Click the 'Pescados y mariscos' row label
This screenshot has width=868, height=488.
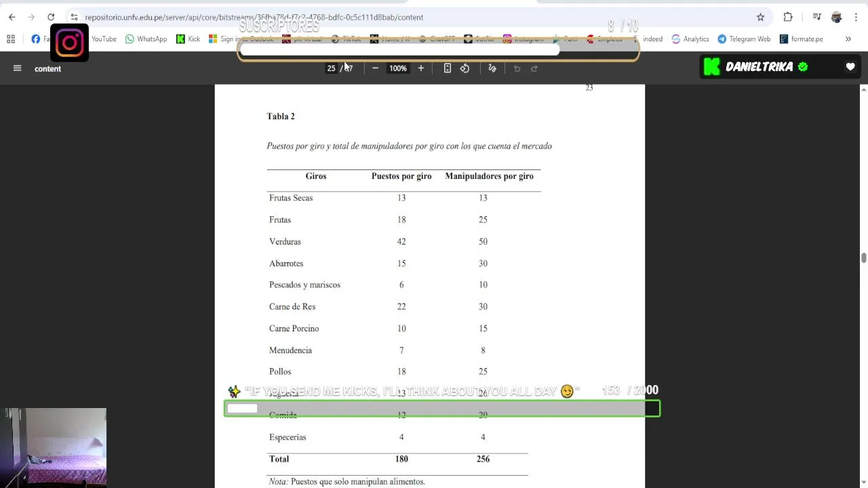click(x=304, y=285)
